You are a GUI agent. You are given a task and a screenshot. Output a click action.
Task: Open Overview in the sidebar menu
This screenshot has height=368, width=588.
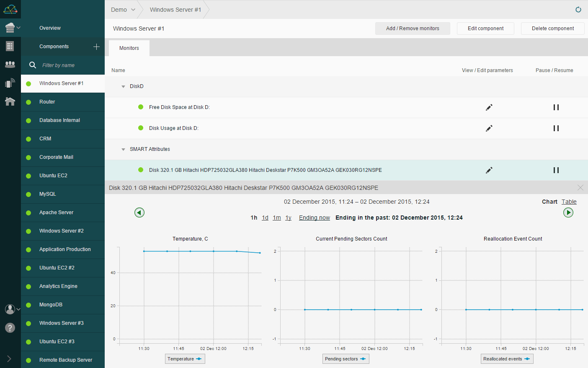[50, 28]
